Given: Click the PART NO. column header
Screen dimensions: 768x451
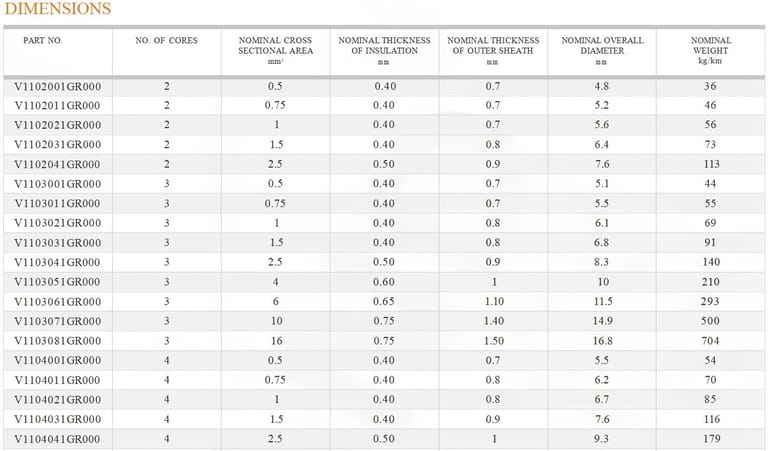Looking at the screenshot, I should (40, 41).
